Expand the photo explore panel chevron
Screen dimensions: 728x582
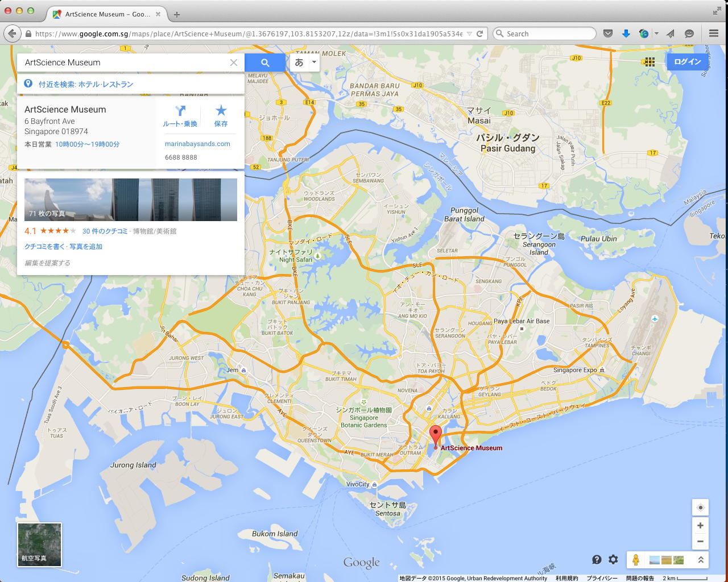[701, 560]
